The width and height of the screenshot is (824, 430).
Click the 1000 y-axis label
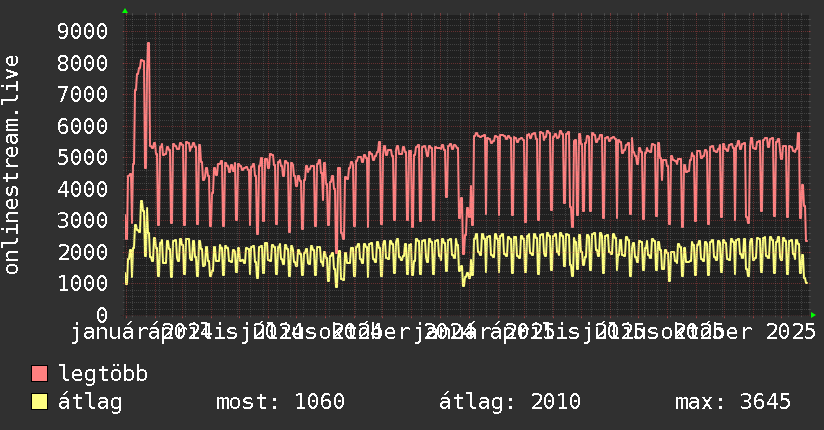coord(83,283)
